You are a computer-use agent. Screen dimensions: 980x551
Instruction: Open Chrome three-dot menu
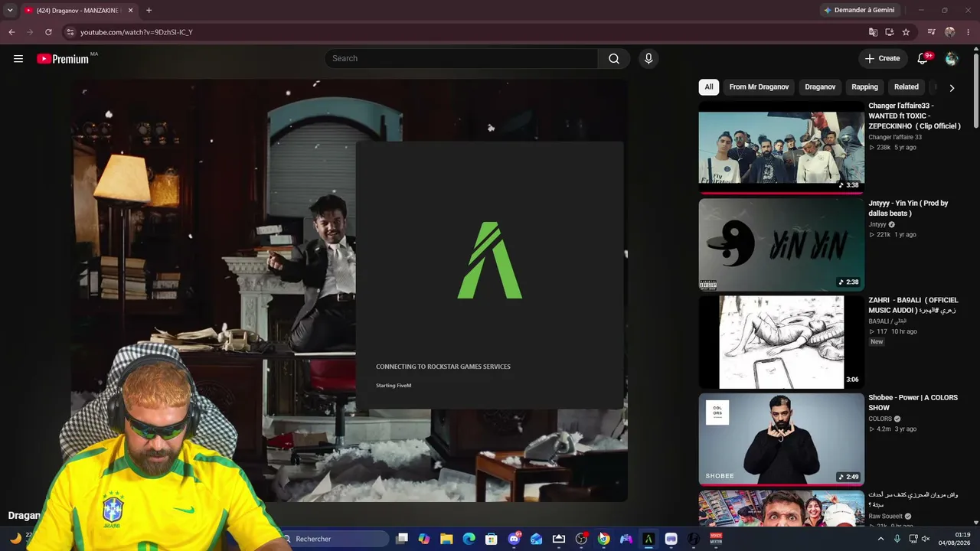969,32
